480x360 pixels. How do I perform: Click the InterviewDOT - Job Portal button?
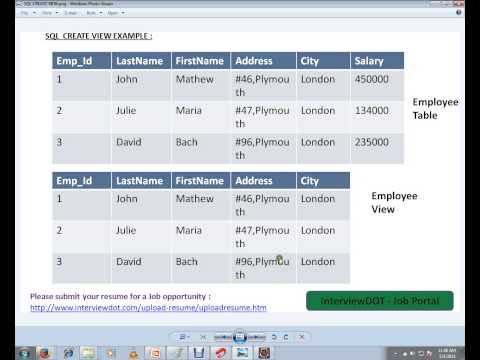[380, 301]
